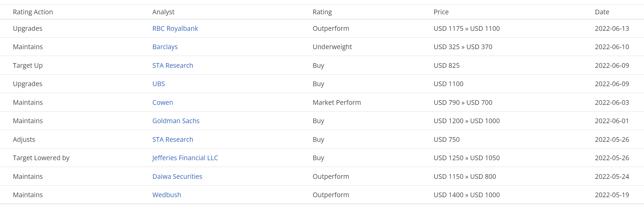This screenshot has height=209, width=644.
Task: Open STA Research link in Adjusts row
Action: 173,140
